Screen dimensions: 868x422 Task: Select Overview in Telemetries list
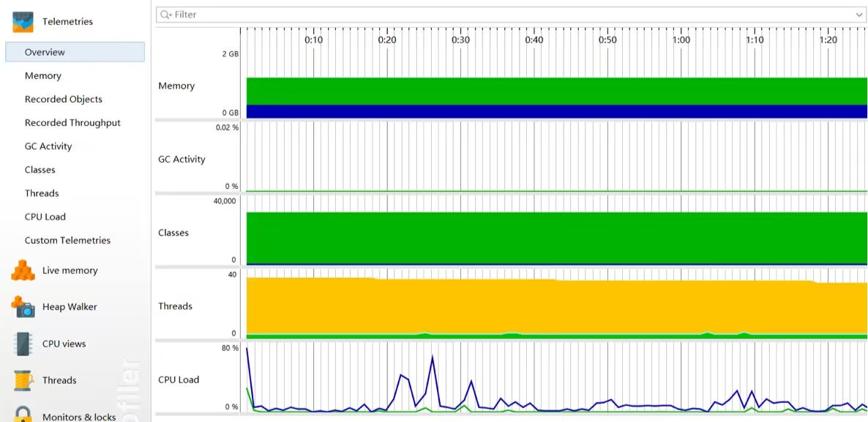[75, 52]
